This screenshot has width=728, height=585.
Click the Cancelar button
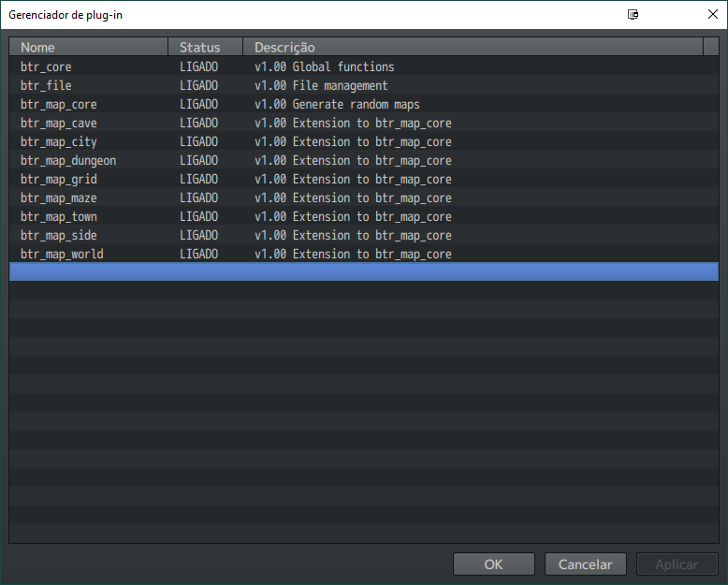585,564
